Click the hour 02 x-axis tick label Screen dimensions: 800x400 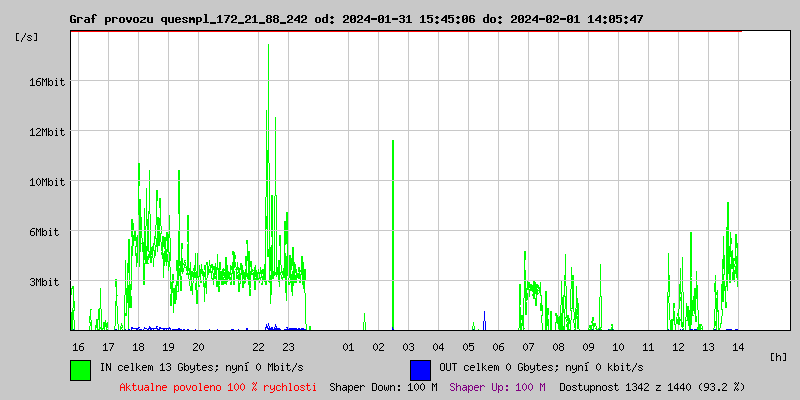click(378, 346)
